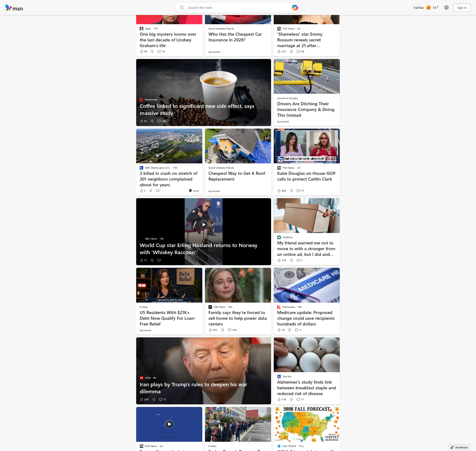476x451 pixels.
Task: Open comments on Iran Trump story
Action: pos(163,399)
